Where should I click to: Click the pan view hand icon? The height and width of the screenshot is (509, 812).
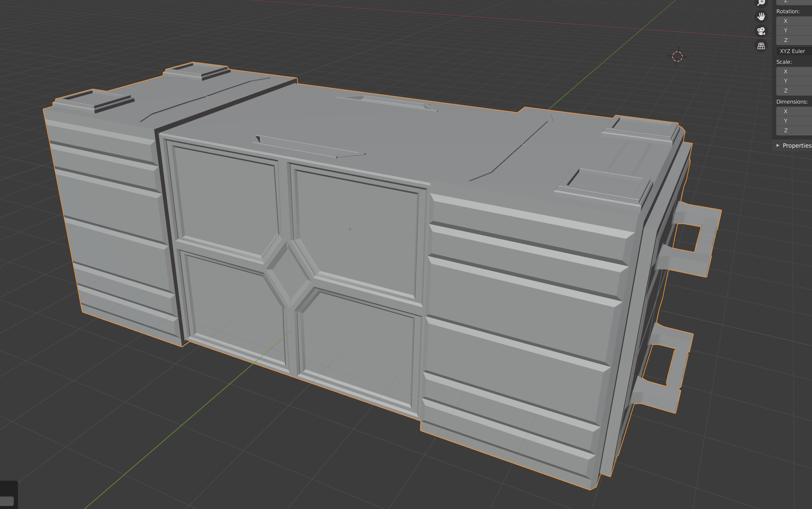point(761,16)
